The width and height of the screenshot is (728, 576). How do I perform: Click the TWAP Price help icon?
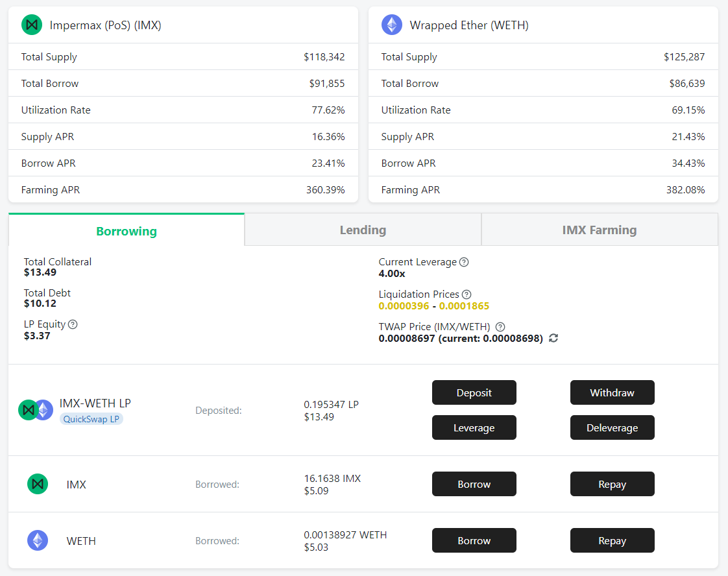tap(500, 327)
